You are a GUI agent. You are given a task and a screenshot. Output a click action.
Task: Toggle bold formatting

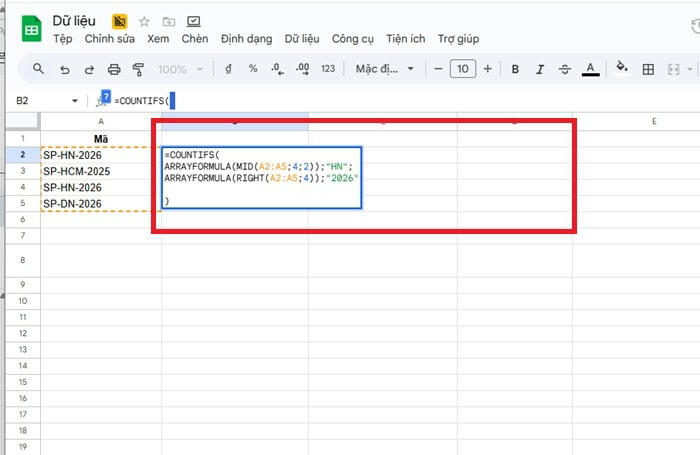coord(515,69)
